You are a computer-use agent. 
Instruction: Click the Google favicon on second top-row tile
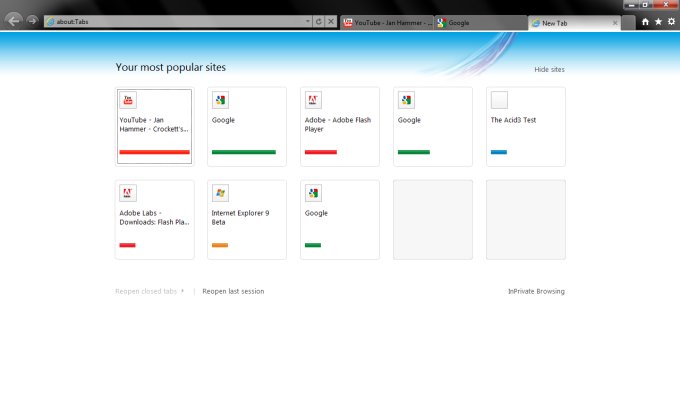click(220, 100)
